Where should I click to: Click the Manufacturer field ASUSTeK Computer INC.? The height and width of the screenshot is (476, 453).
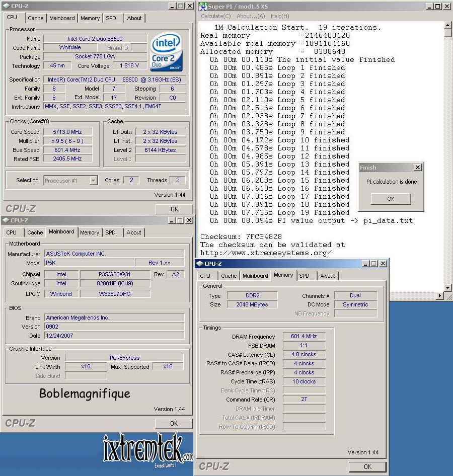[114, 254]
